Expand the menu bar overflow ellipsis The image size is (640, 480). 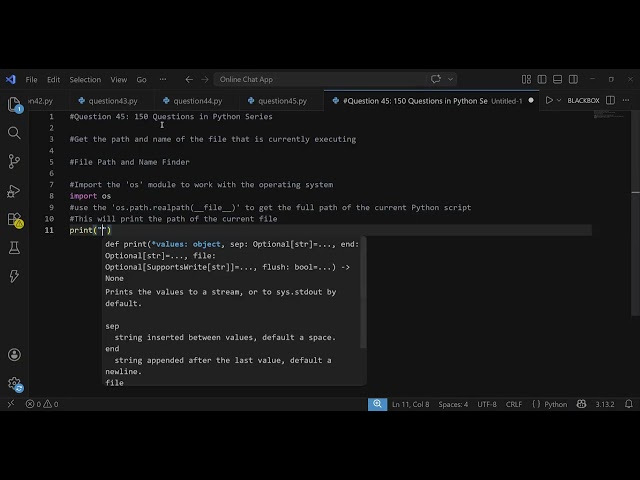coord(163,80)
